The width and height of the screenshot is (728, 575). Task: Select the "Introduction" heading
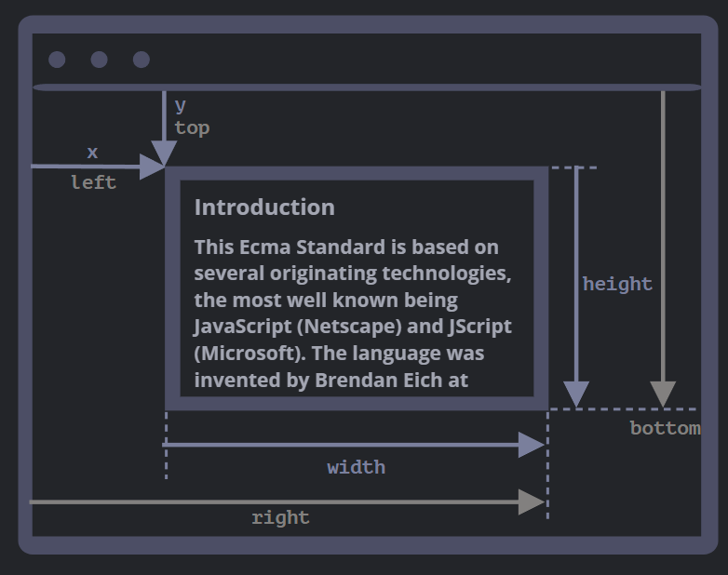coord(264,207)
